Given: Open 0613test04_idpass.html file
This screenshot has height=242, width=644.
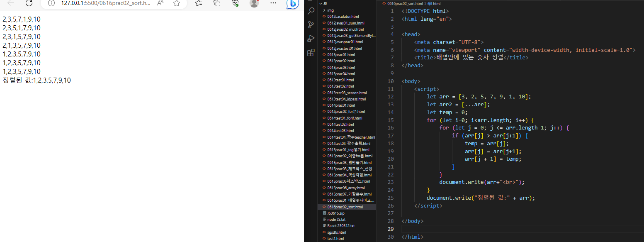Looking at the screenshot, I should point(347,99).
